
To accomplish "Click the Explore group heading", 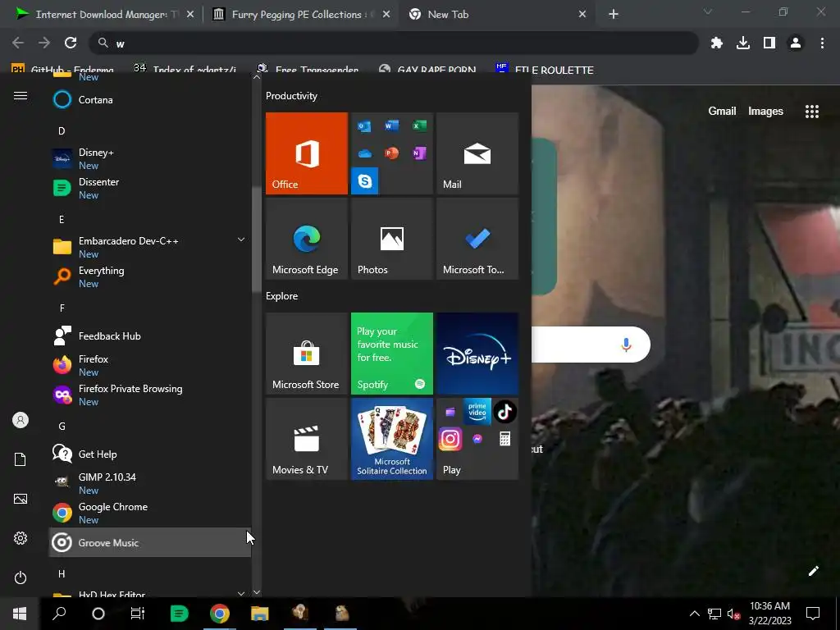I will click(282, 295).
